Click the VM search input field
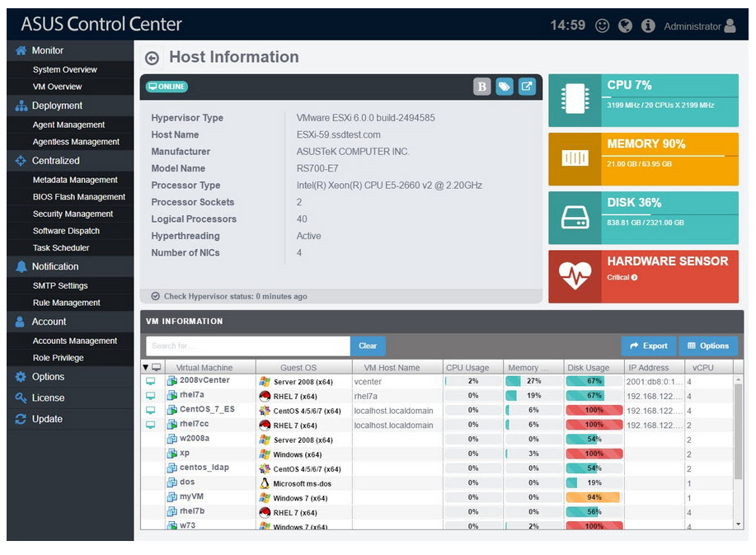The height and width of the screenshot is (555, 756). (248, 346)
